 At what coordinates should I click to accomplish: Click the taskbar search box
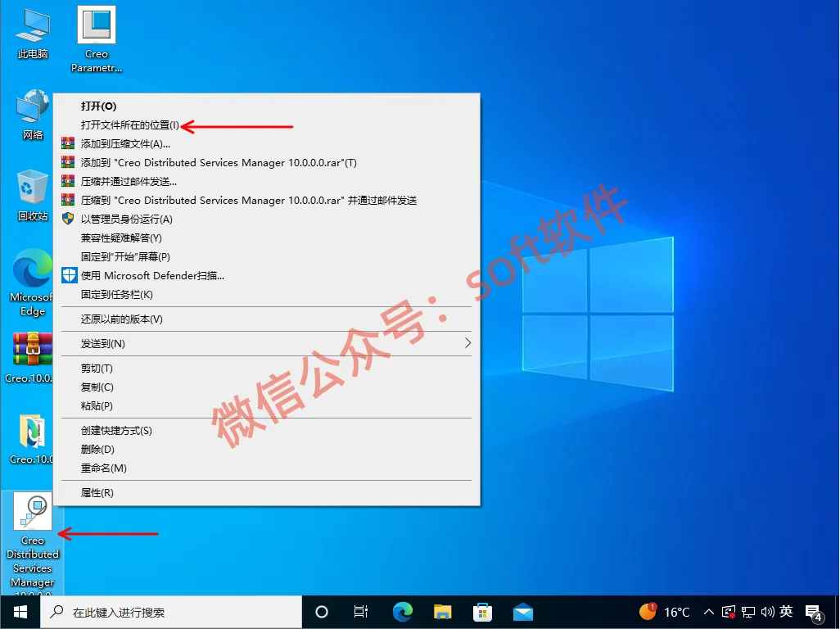pos(171,612)
